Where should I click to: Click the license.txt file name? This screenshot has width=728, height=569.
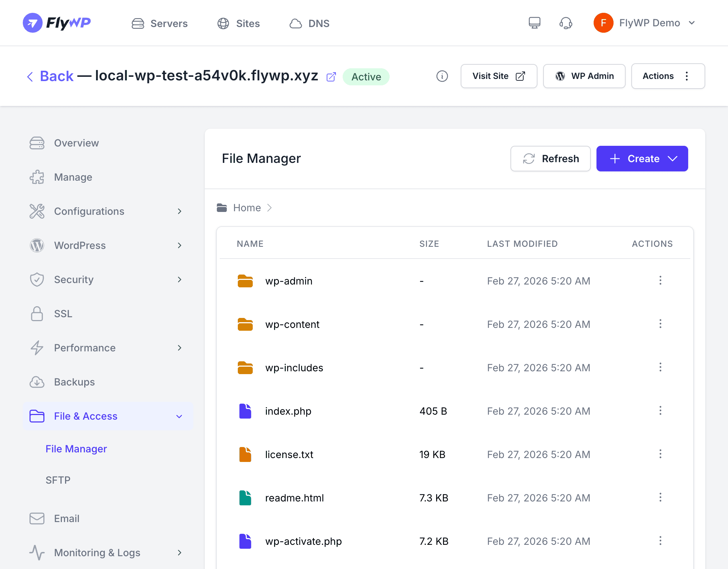coord(289,454)
